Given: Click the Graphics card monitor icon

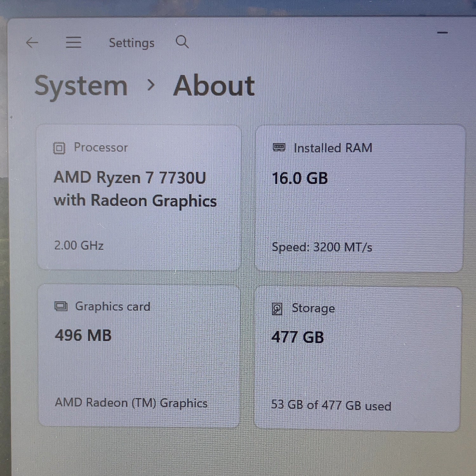Looking at the screenshot, I should pos(61,307).
